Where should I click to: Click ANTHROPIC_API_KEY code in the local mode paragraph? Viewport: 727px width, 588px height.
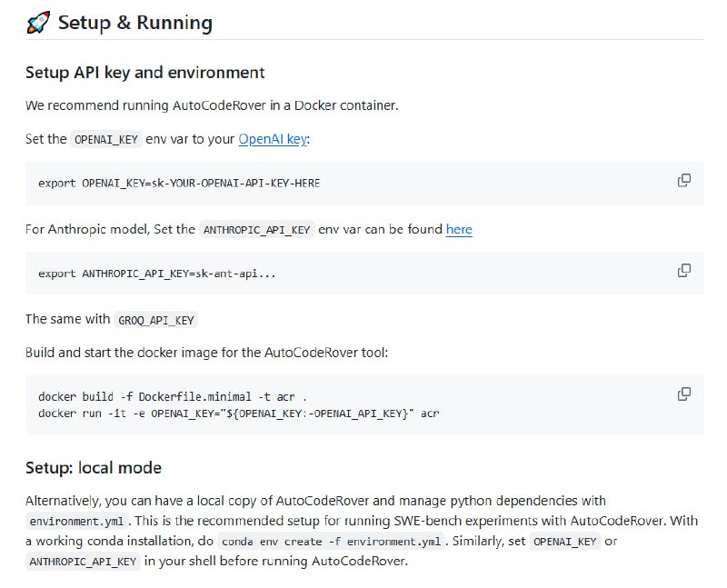(x=83, y=562)
